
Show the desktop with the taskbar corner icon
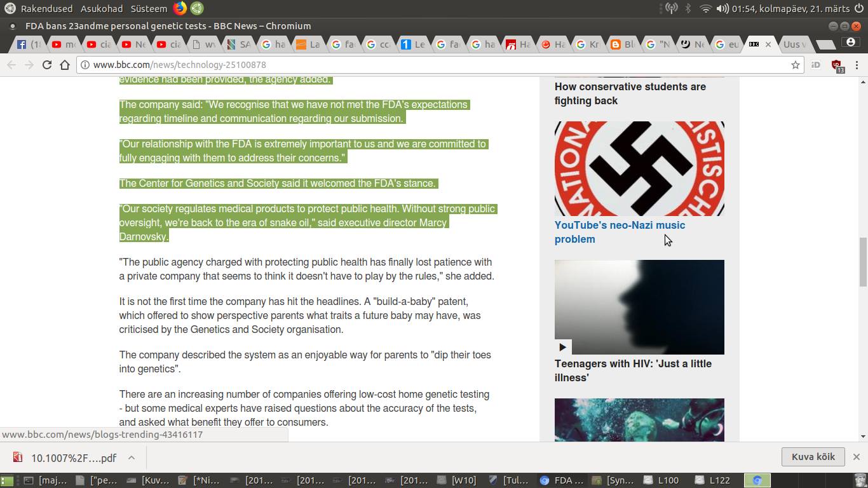[x=7, y=481]
